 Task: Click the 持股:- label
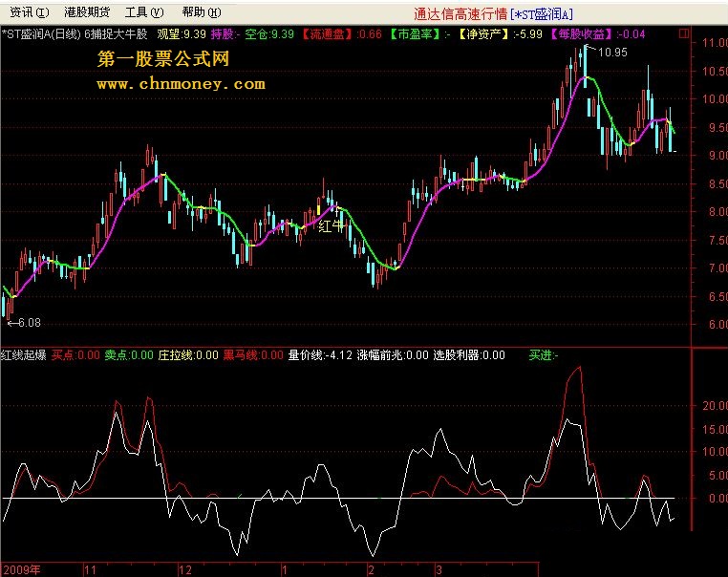225,34
